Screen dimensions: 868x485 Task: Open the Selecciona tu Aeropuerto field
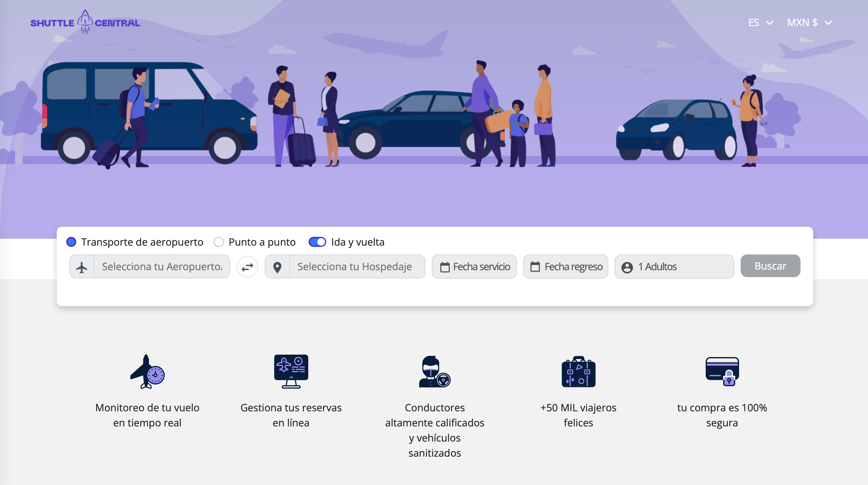[x=162, y=266]
